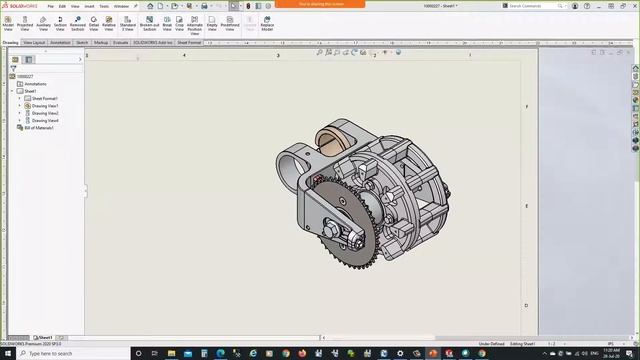Select the Projected View tool
The height and width of the screenshot is (360, 640).
[x=25, y=24]
